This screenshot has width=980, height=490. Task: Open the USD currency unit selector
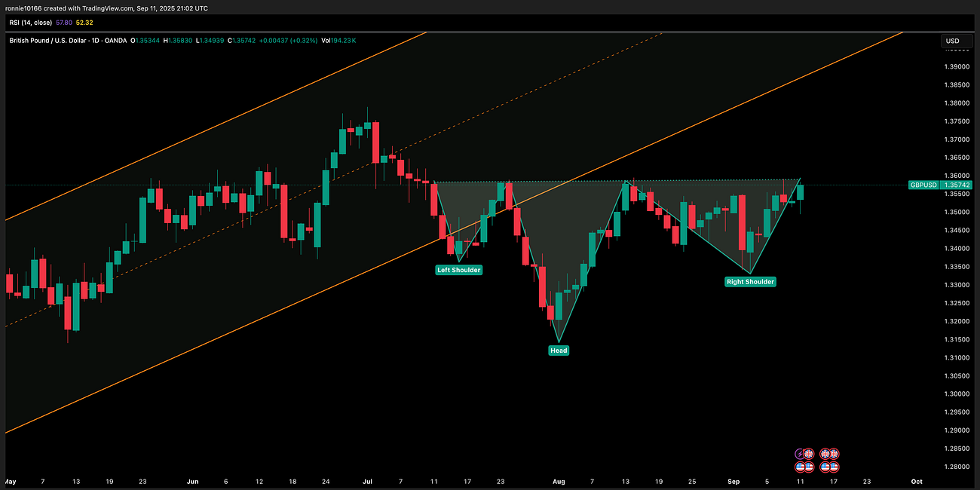pyautogui.click(x=951, y=41)
